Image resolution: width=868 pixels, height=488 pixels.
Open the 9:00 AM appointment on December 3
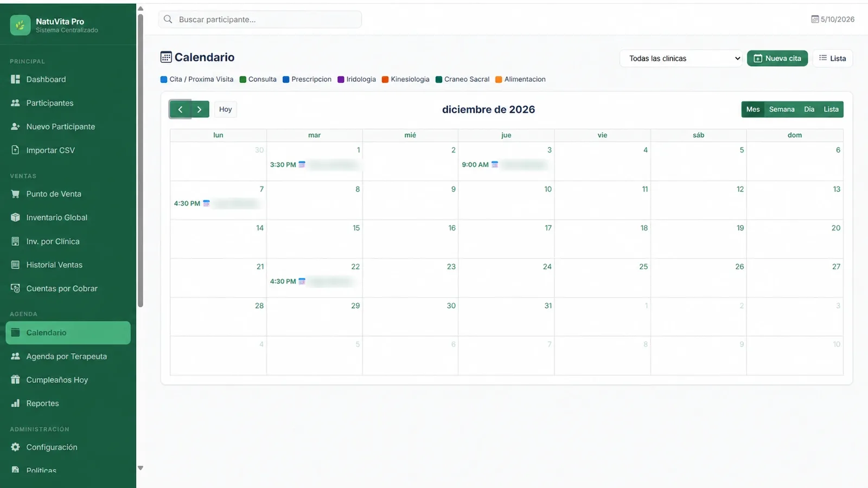coord(506,164)
